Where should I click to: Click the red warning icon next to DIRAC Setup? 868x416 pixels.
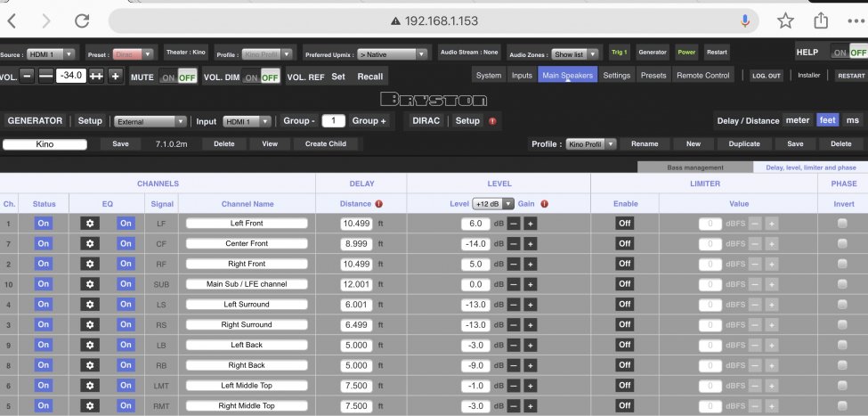[x=492, y=121]
